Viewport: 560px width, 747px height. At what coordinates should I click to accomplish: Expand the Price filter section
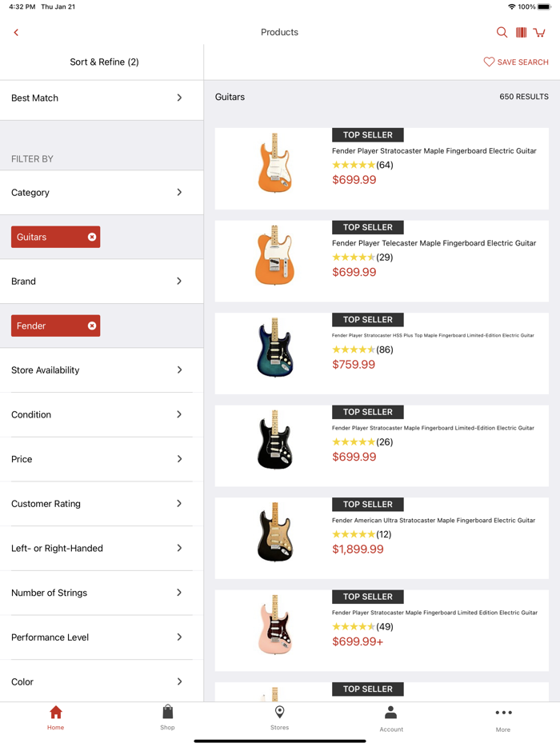tap(102, 459)
